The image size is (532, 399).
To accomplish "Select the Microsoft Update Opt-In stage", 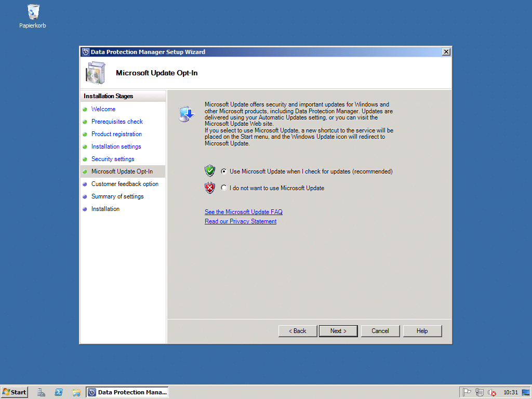I will click(x=123, y=171).
